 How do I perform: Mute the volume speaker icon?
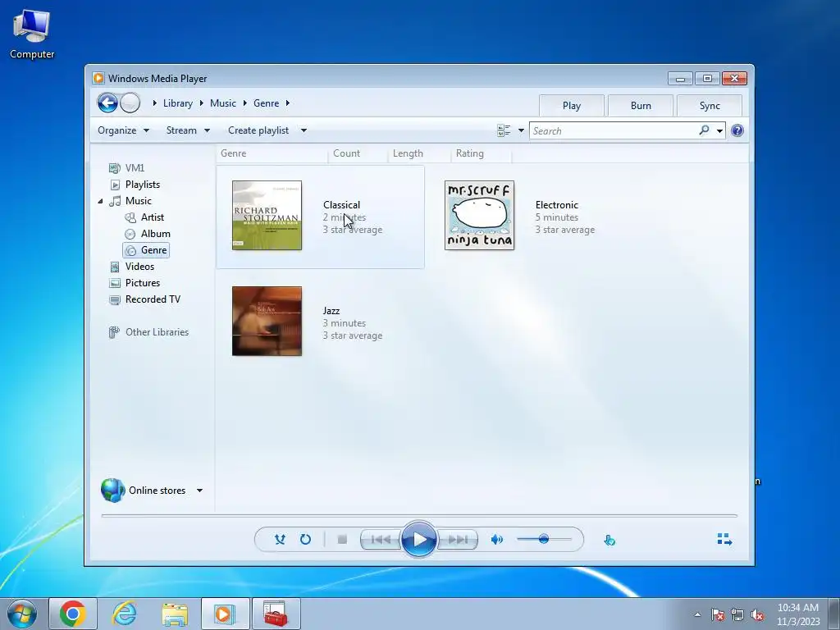click(x=496, y=540)
